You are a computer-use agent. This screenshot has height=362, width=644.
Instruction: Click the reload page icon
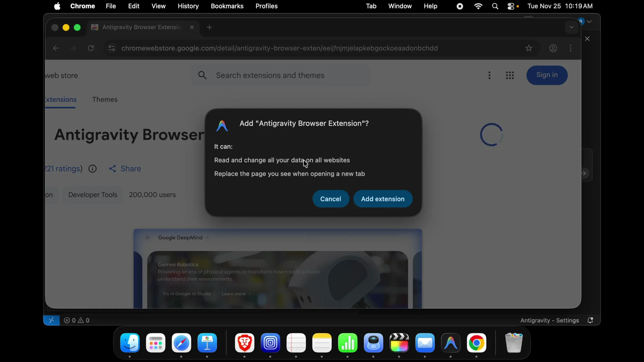coord(91,48)
